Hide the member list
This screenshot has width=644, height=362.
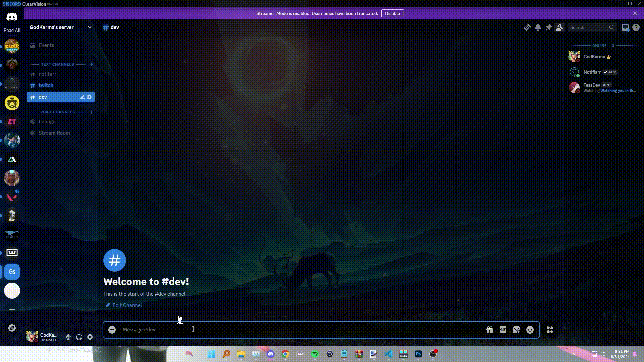(559, 27)
